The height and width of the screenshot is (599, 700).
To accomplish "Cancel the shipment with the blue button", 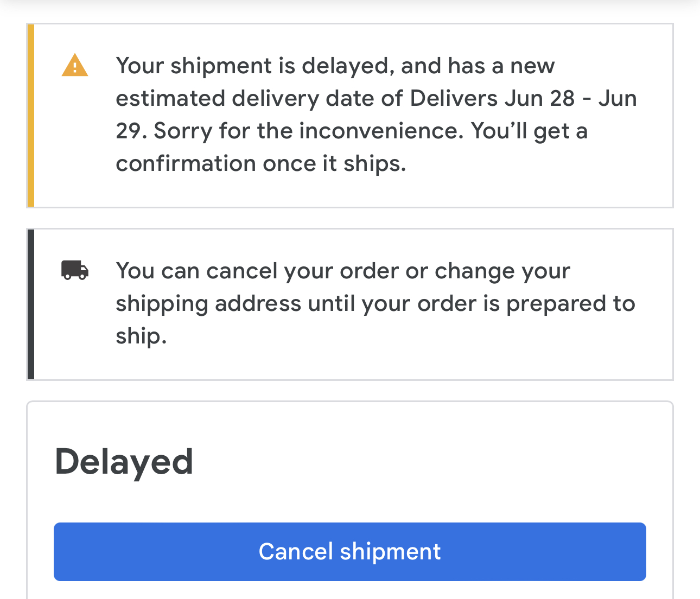I will click(350, 552).
